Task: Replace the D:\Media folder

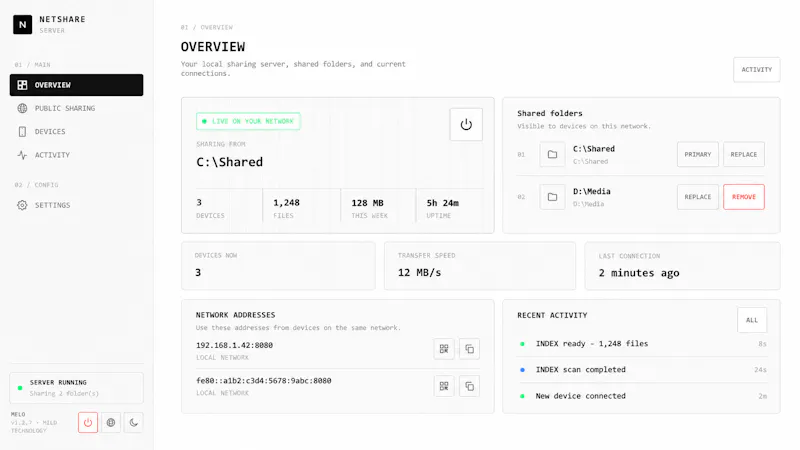Action: click(697, 197)
